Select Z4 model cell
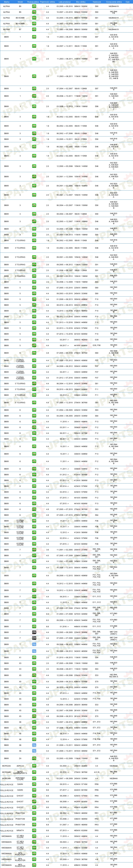Viewport: 133px width, 868px height. [x=20, y=759]
